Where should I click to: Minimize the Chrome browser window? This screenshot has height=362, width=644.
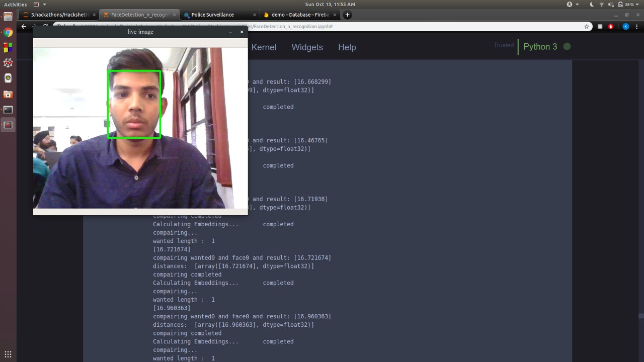tap(616, 15)
